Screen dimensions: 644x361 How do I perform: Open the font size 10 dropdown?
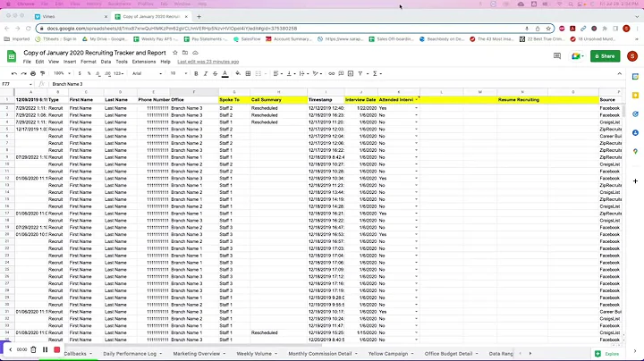click(179, 73)
